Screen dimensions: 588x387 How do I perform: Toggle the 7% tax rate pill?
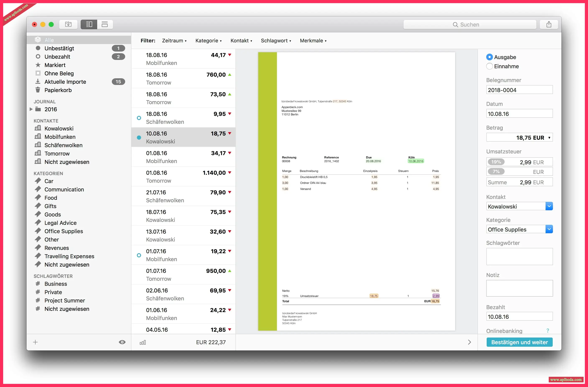point(496,172)
